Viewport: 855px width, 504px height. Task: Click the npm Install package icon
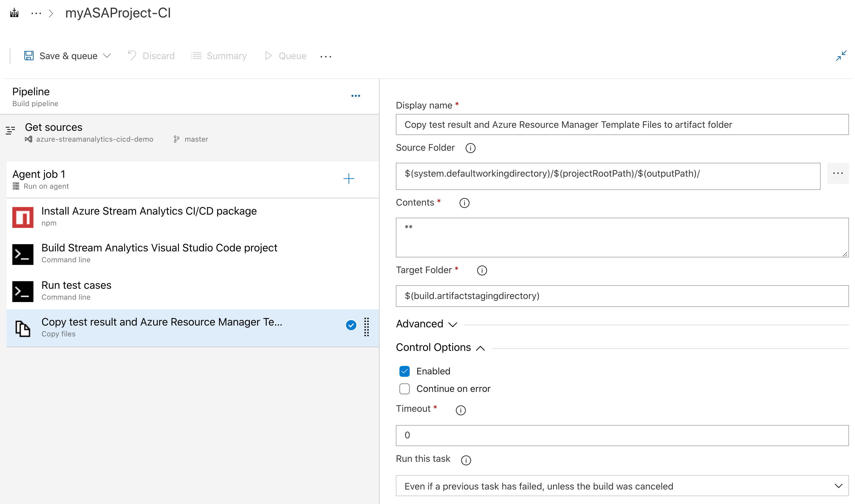click(22, 216)
